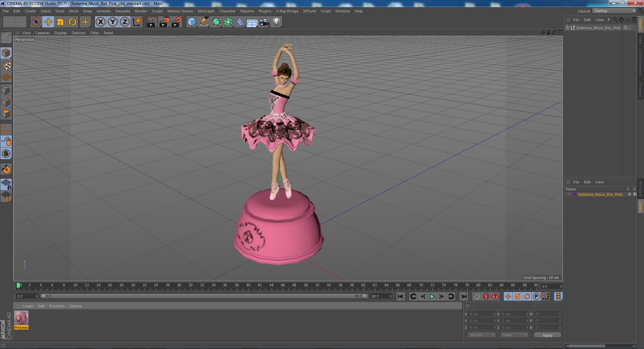The image size is (644, 349).
Task: Open the spline pen tool
Action: click(204, 22)
